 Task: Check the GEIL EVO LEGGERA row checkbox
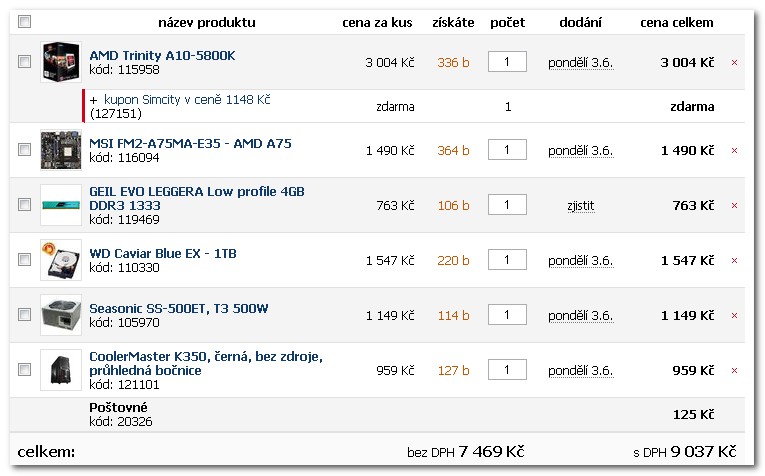click(x=24, y=204)
